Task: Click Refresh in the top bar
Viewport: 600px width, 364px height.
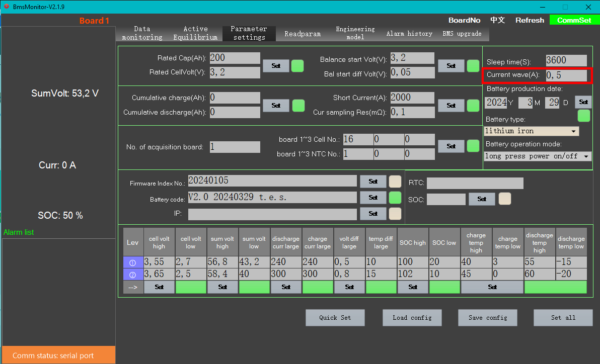Action: (530, 20)
